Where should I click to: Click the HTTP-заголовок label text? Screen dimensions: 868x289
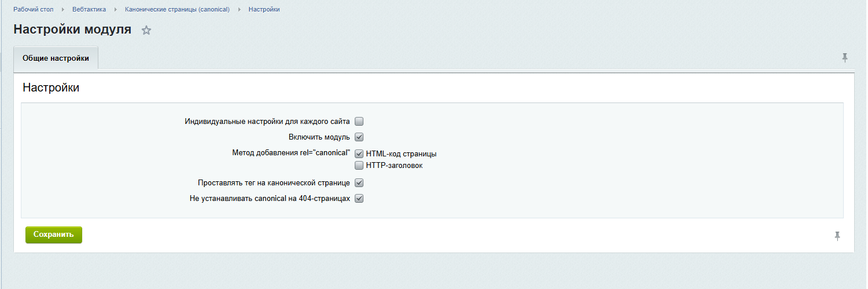[394, 166]
